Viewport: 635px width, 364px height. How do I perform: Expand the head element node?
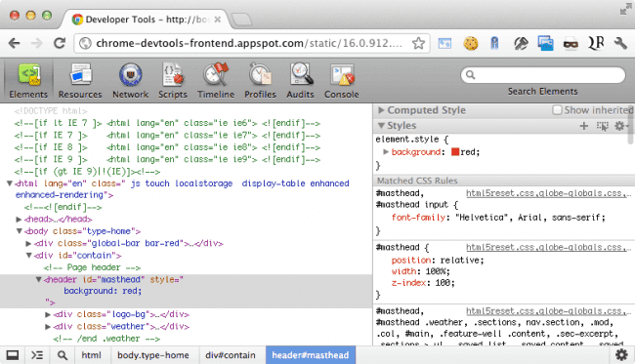[19, 220]
